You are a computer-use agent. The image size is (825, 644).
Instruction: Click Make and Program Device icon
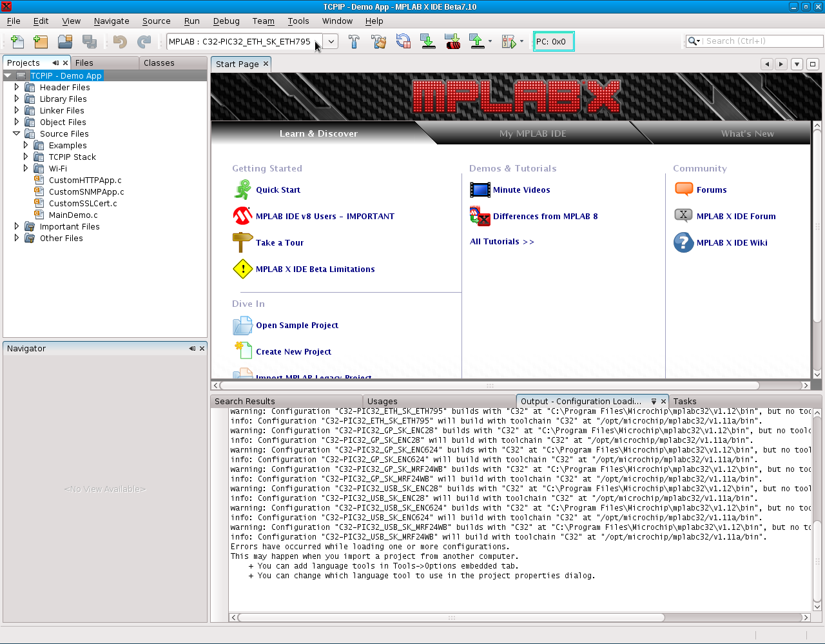pyautogui.click(x=428, y=42)
